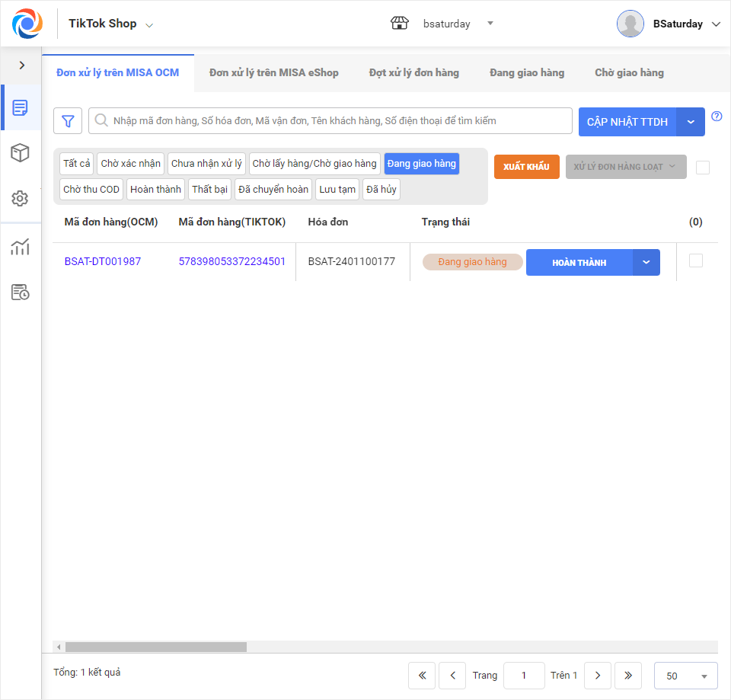The image size is (731, 700).
Task: Filter by Lưu tạm status
Action: 337,190
